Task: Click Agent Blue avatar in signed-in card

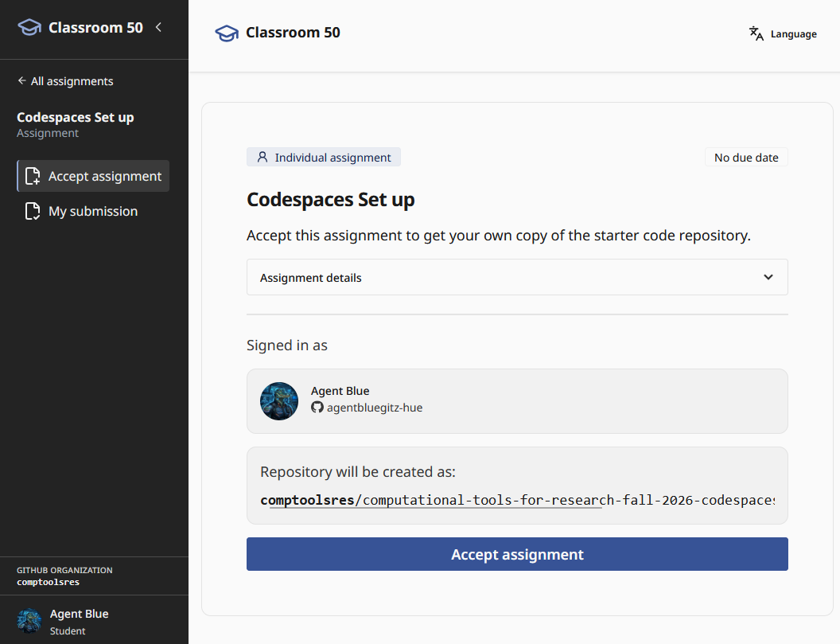Action: coord(279,401)
